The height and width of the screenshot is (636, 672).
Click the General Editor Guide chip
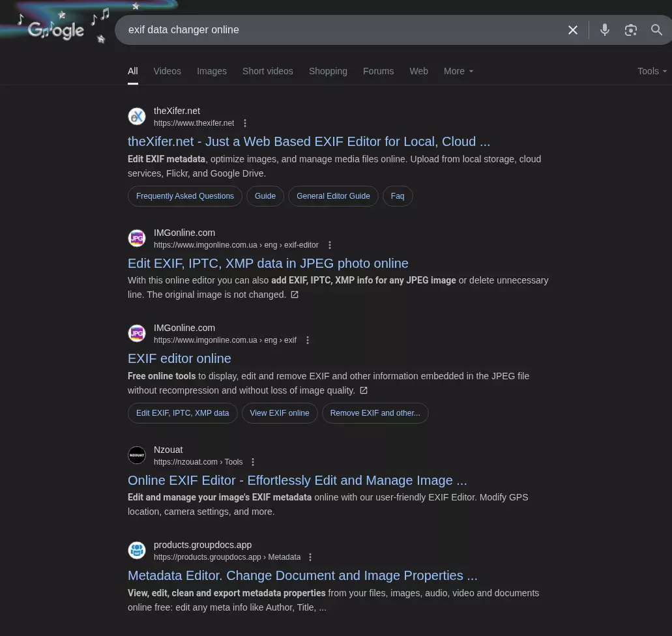(333, 196)
